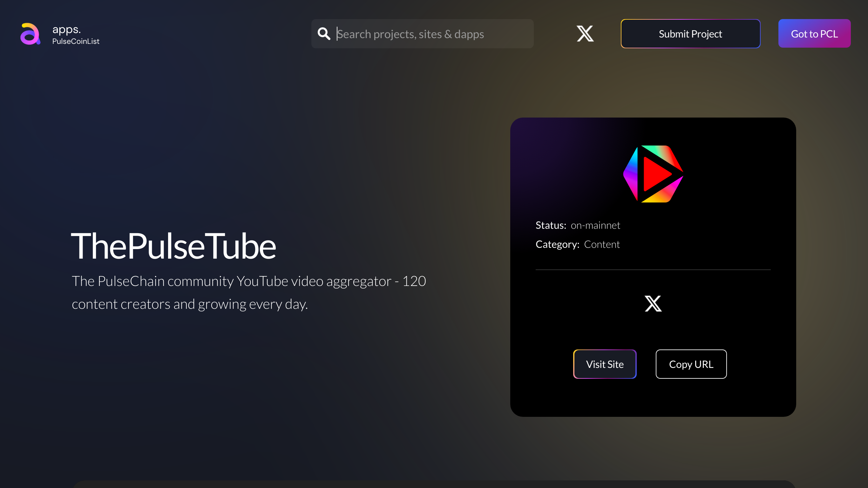Click the 'apps.' text link in the header
This screenshot has width=868, height=488.
click(x=67, y=29)
